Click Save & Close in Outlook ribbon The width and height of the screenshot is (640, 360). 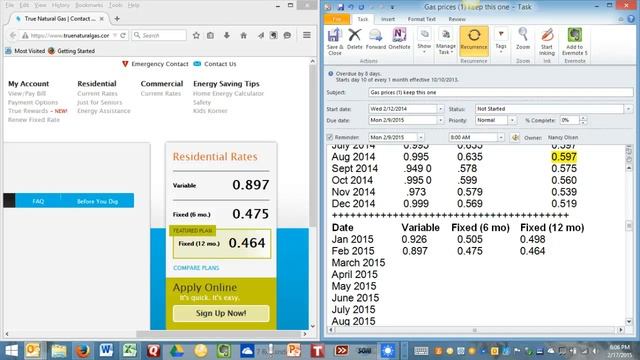335,42
